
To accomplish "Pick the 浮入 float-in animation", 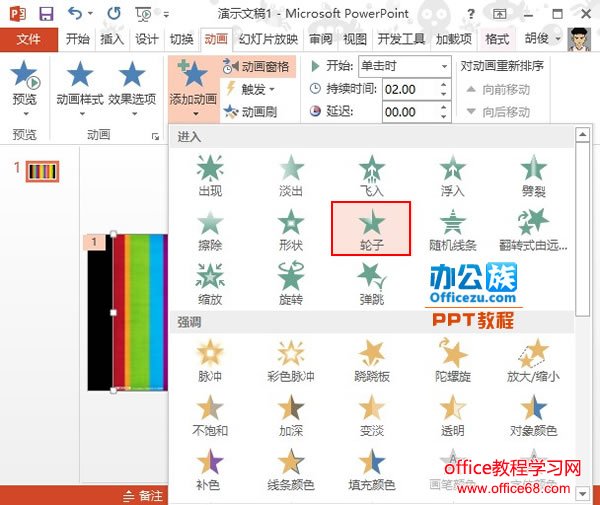I will (x=452, y=175).
